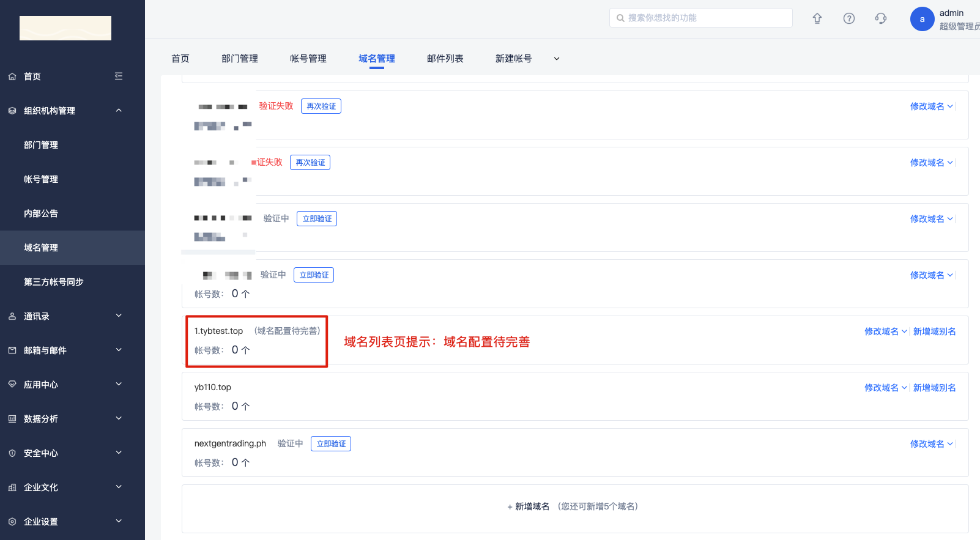
Task: Click the upload arrow icon in header
Action: tap(817, 18)
